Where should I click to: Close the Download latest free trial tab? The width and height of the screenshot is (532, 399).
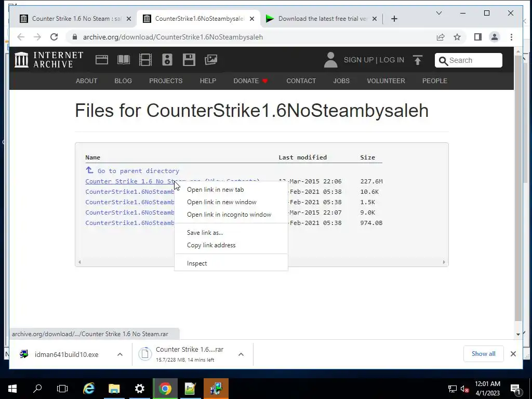pyautogui.click(x=374, y=19)
